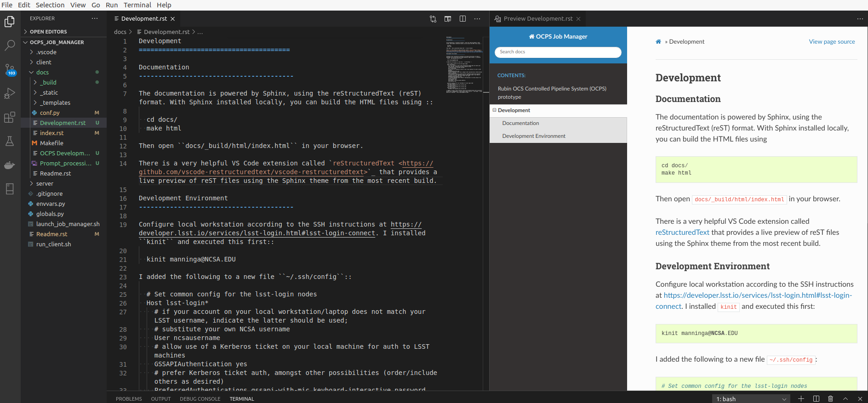Close the Development.rst editor tab
The width and height of the screenshot is (868, 403).
click(x=173, y=19)
